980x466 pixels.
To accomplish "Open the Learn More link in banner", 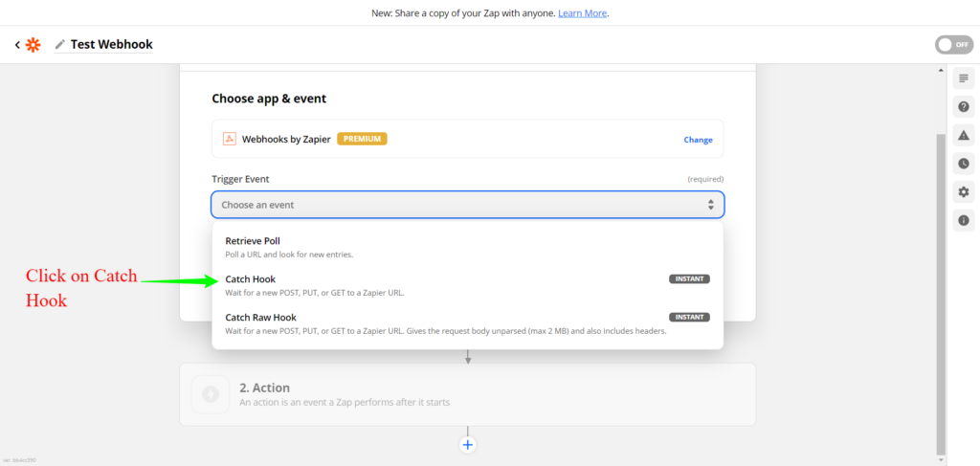I will pos(582,13).
